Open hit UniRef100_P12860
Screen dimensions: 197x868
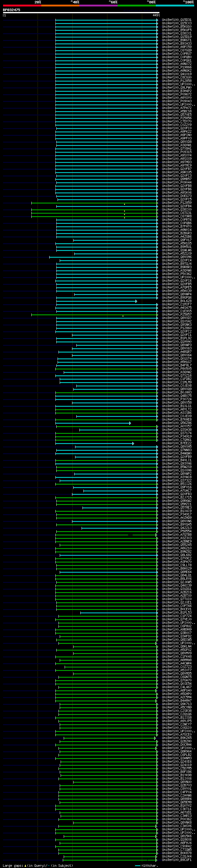(177, 328)
